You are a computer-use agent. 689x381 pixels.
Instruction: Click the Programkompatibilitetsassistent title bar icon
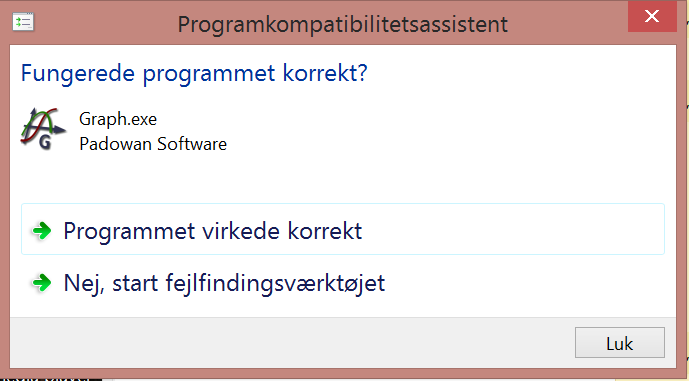[23, 22]
